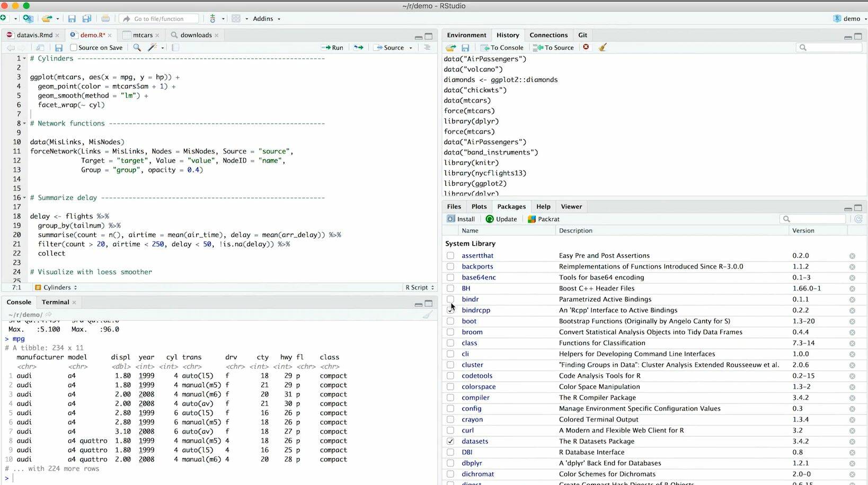Viewport: 868px width, 485px height.
Task: Save current document from main toolbar
Action: (72, 19)
